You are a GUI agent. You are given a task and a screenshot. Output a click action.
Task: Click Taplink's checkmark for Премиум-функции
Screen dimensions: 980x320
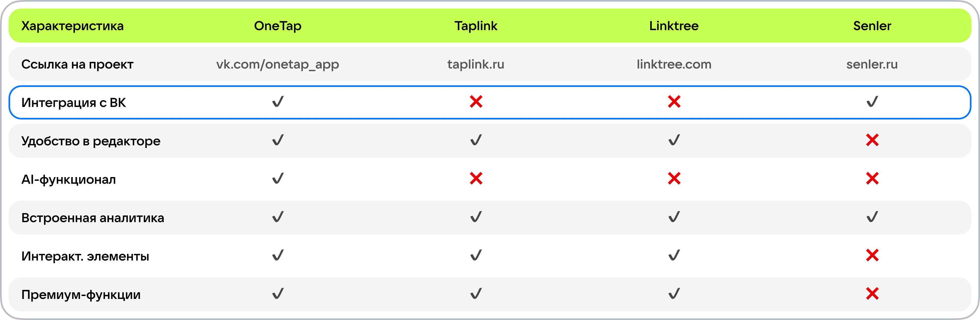coord(476,294)
